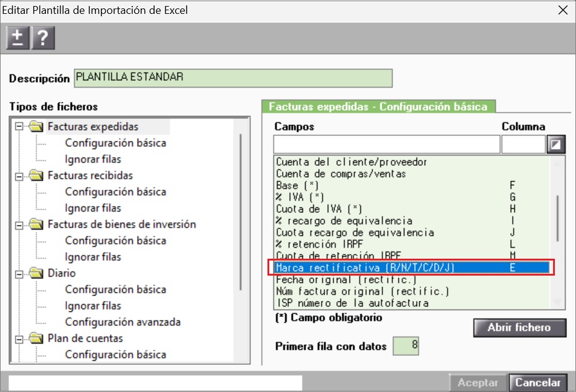Screen dimensions: 576x392
Task: Click the Campos list scroll-up arrow
Action: tap(557, 163)
